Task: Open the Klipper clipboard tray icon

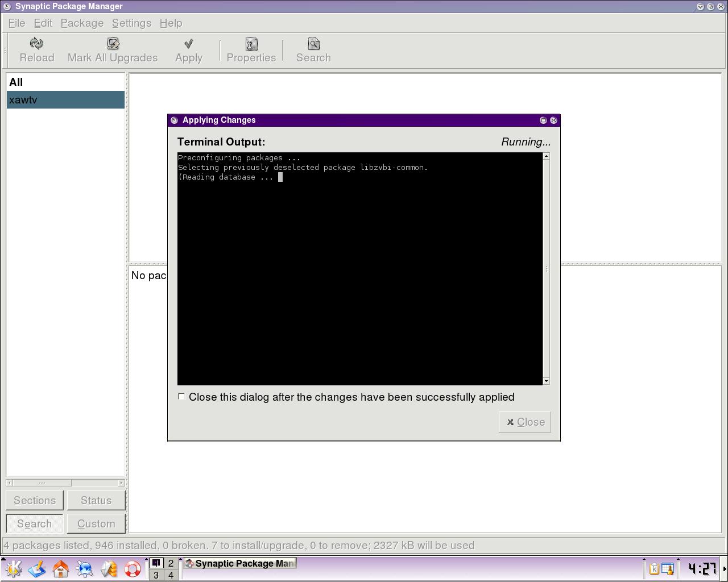Action: (654, 568)
